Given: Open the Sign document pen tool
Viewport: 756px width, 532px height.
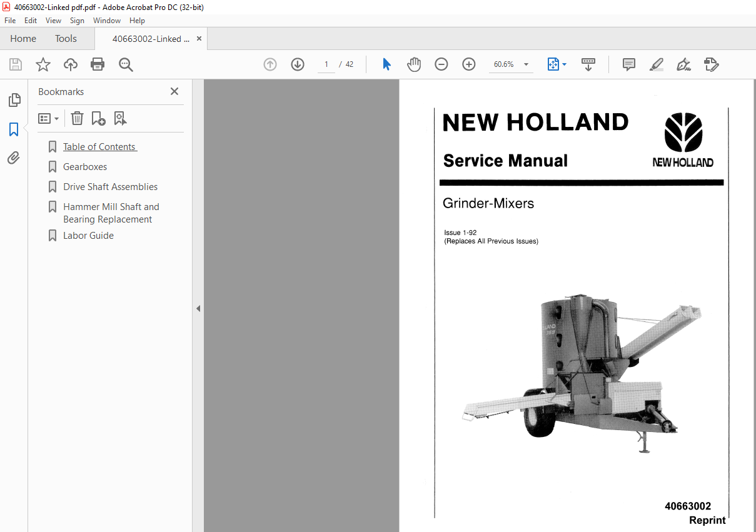Looking at the screenshot, I should coord(683,64).
